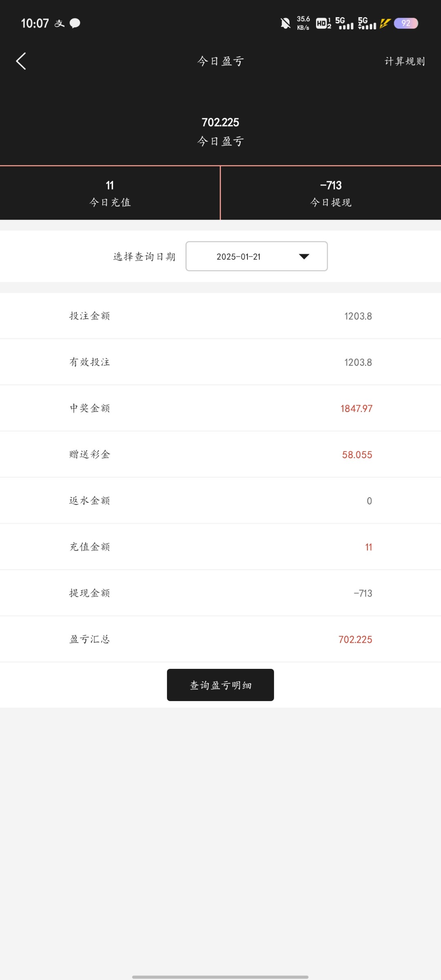Select the 今日提现 panel
This screenshot has width=441, height=980.
point(331,193)
